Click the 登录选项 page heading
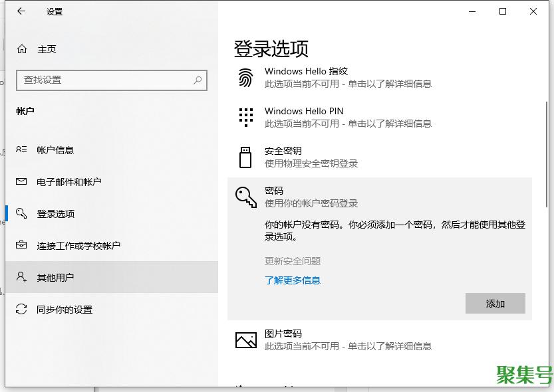Image resolution: width=554 pixels, height=392 pixels. [271, 49]
